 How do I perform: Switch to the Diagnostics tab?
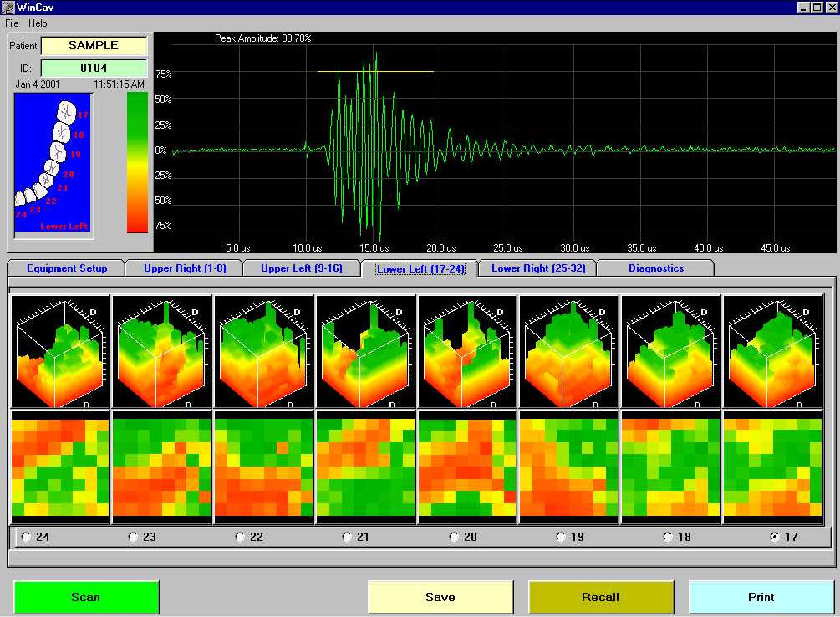[x=655, y=268]
